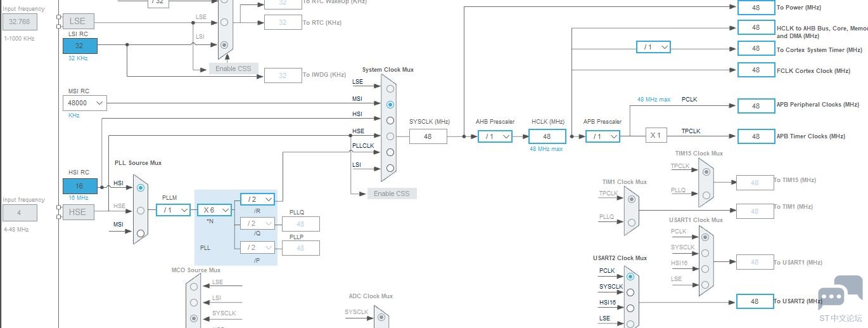Choose HSE in PLL Source Mux

coord(141,211)
